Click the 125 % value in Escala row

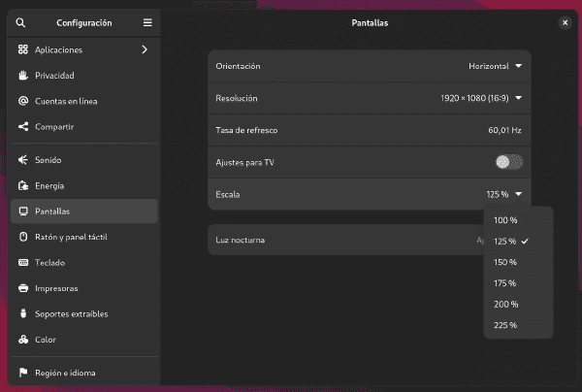(x=498, y=194)
